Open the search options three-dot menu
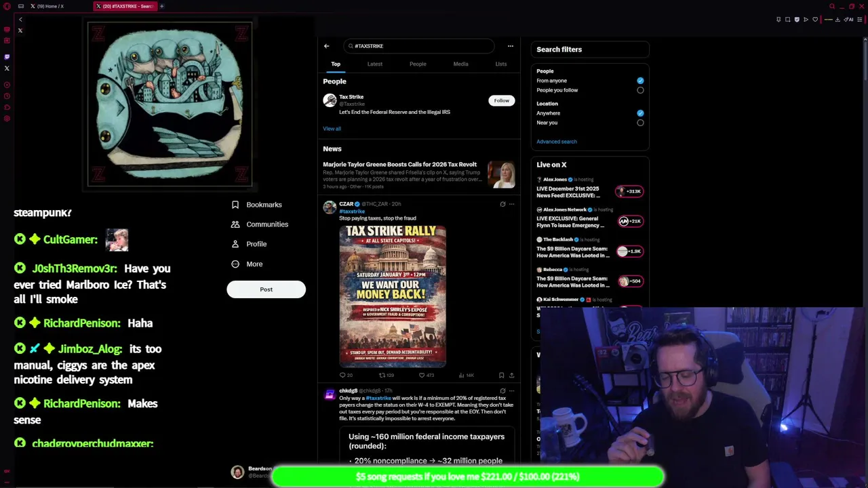This screenshot has height=488, width=868. (x=511, y=46)
